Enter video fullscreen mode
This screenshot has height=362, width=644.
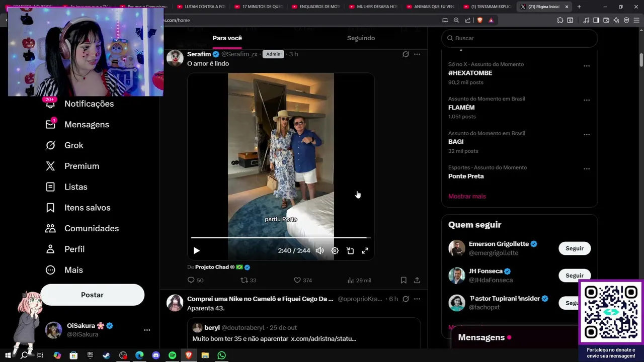(x=365, y=250)
